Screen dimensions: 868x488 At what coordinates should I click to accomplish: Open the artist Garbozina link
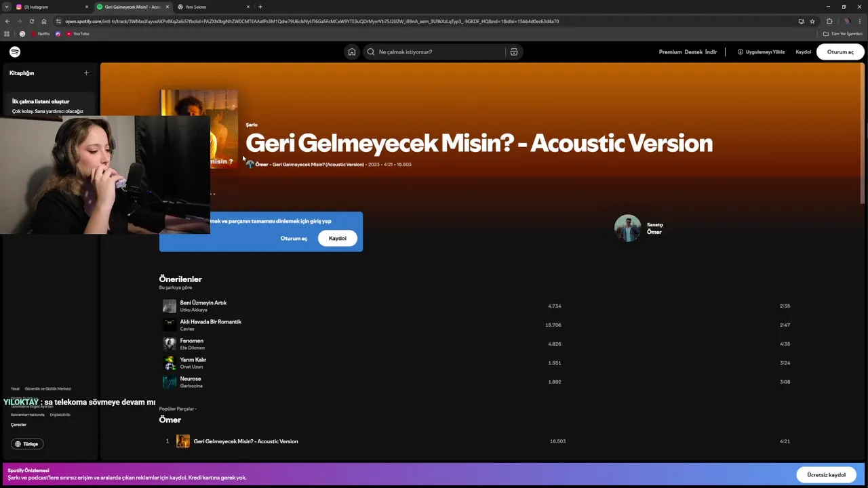click(191, 386)
